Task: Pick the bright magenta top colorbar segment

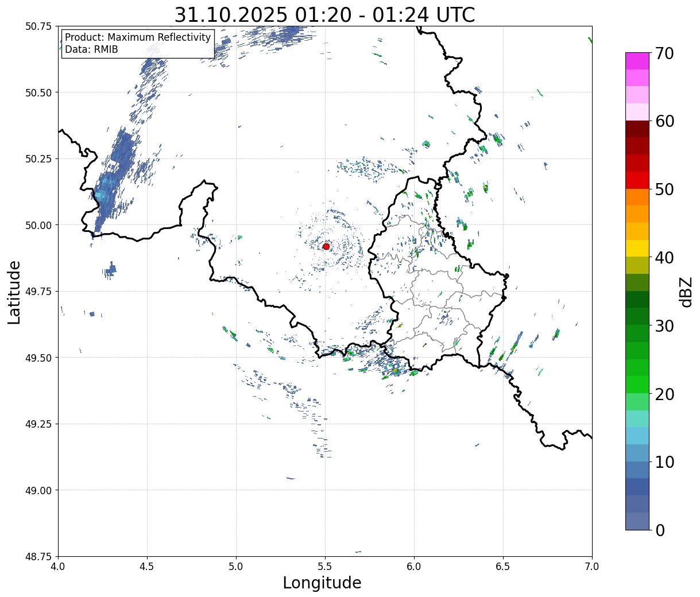Action: pyautogui.click(x=637, y=61)
